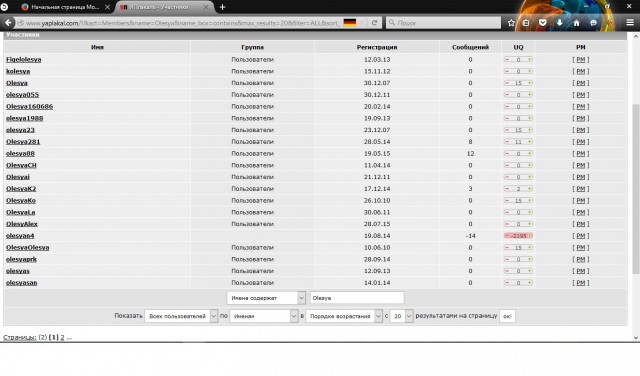
Task: Send PM to Olesyai via PM link
Action: (x=581, y=177)
